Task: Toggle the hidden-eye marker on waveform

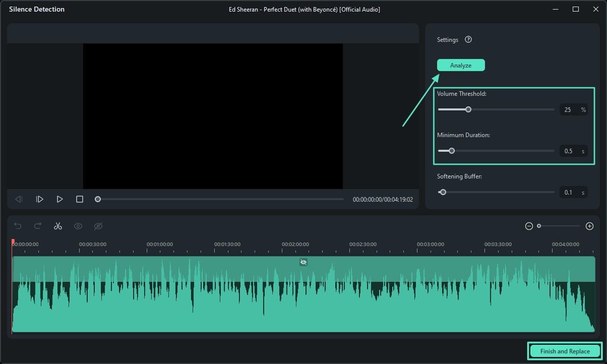Action: 303,262
